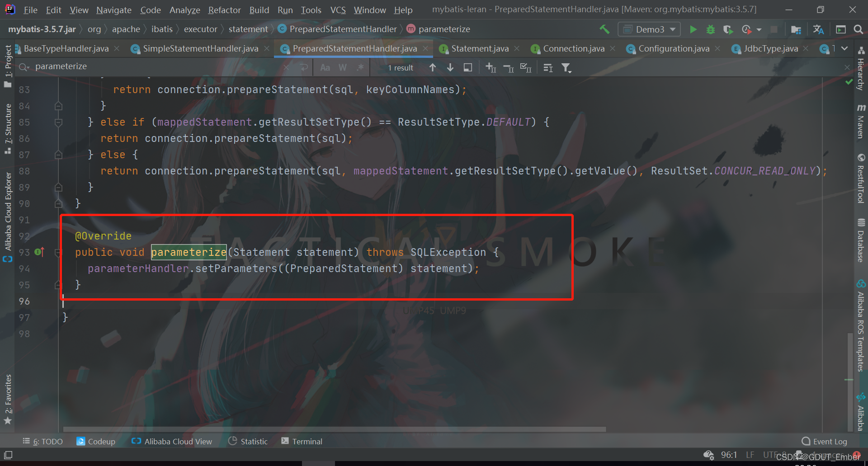Viewport: 868px width, 466px height.
Task: Open the Codeup tool window
Action: pos(96,441)
